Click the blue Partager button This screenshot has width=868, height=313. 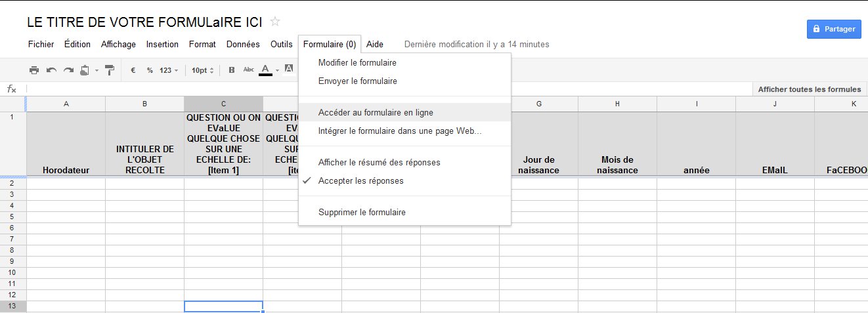pos(834,29)
